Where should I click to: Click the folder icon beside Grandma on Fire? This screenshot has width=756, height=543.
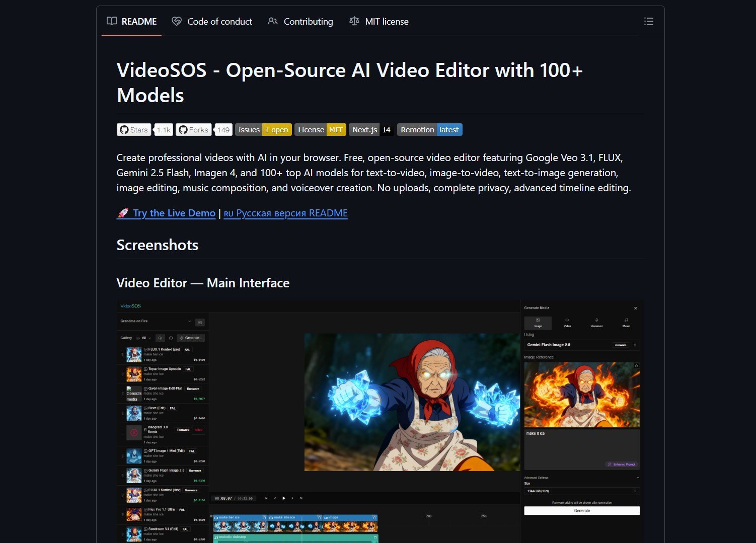200,322
